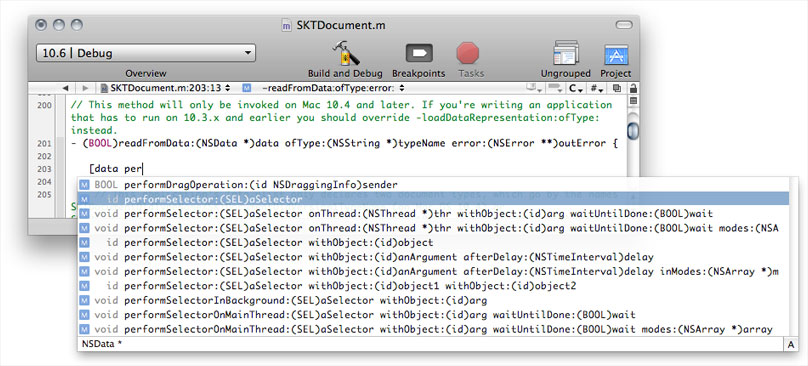
Task: Click the split editor icon above the scrollbar
Action: [633, 101]
